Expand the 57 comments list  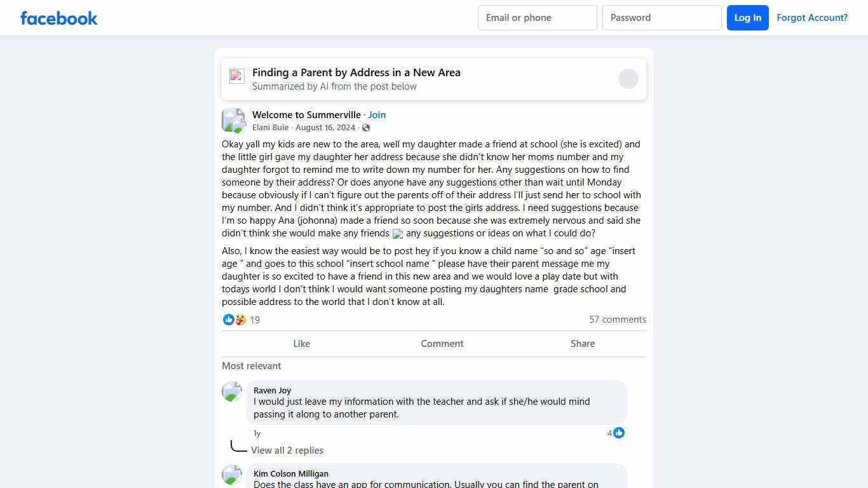[x=617, y=320]
